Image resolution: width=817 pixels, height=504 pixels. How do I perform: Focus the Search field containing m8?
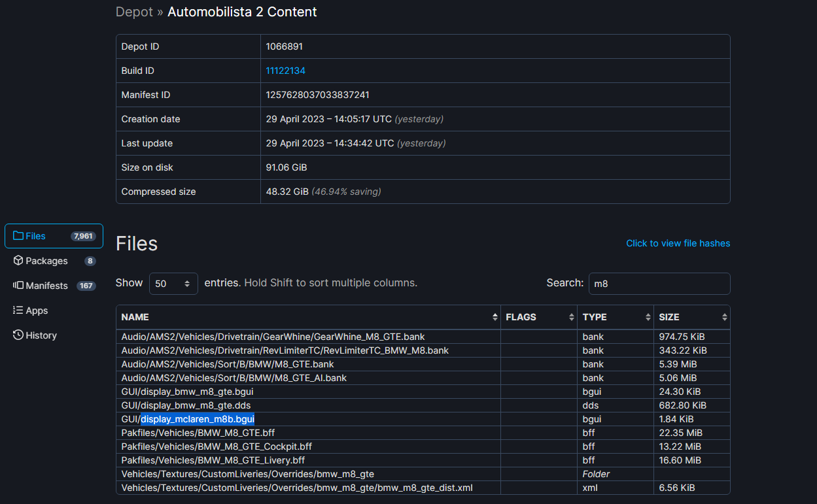point(659,284)
